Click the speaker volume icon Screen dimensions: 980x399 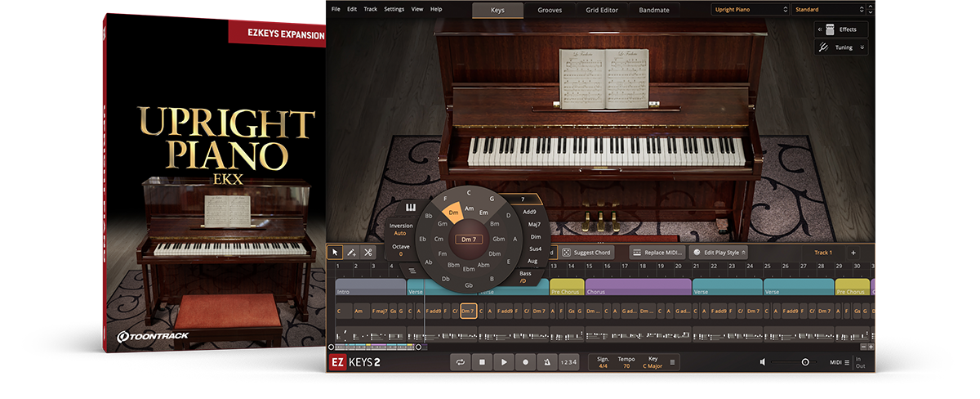[x=763, y=362]
